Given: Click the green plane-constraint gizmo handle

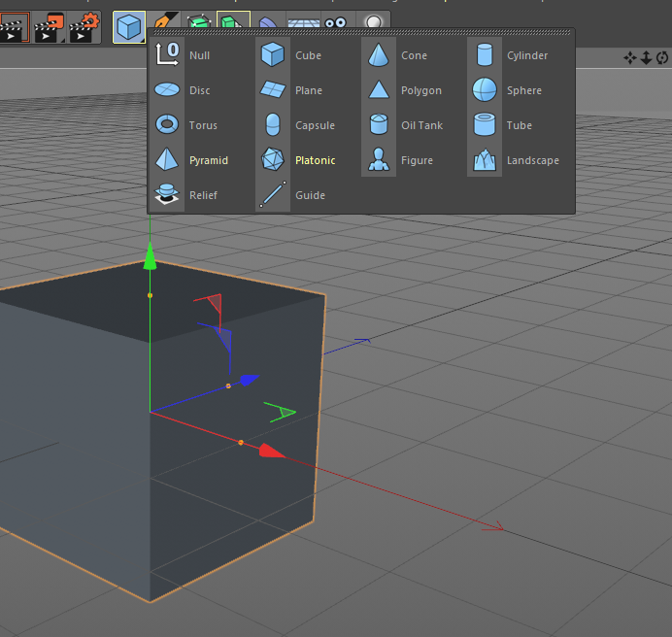Looking at the screenshot, I should 281,412.
